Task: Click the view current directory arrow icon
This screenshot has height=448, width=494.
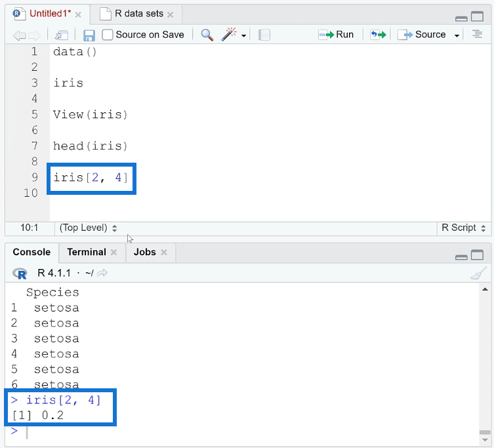Action: coord(102,273)
